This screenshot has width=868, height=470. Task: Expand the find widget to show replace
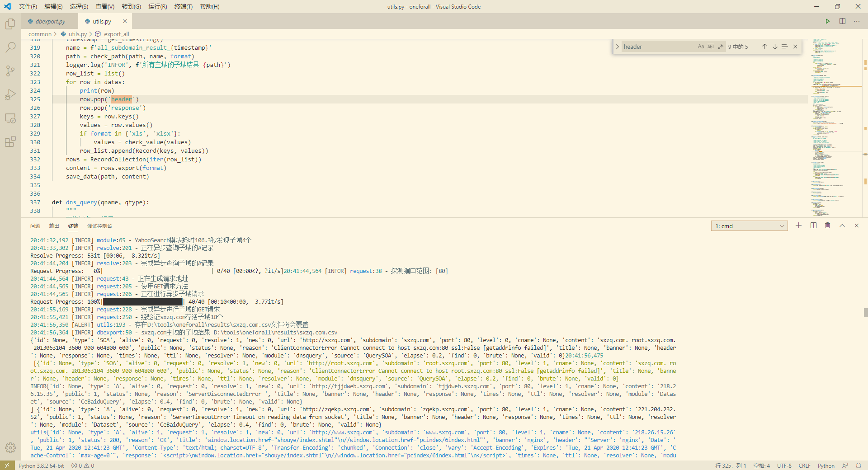click(x=617, y=46)
